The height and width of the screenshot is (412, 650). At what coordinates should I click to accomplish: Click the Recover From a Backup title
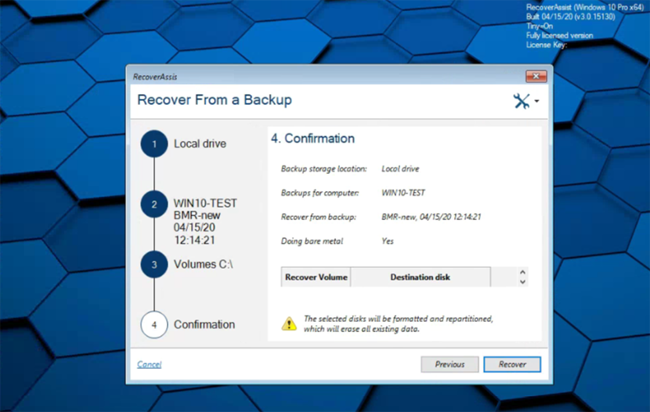click(x=214, y=100)
